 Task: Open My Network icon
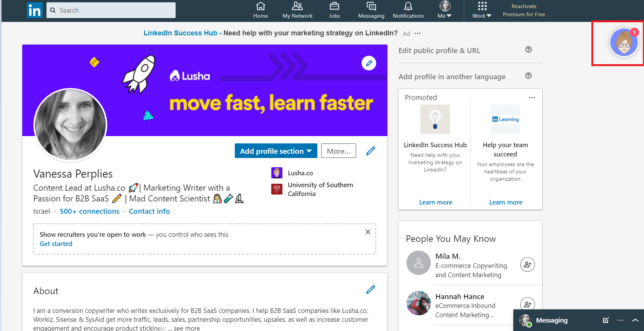pos(297,6)
